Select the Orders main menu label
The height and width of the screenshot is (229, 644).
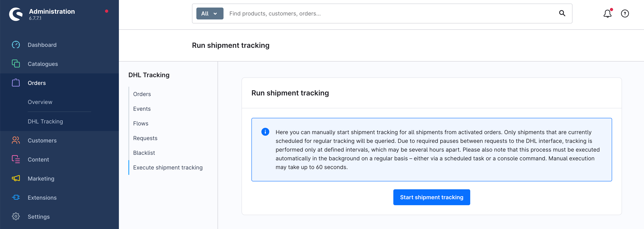tap(37, 83)
